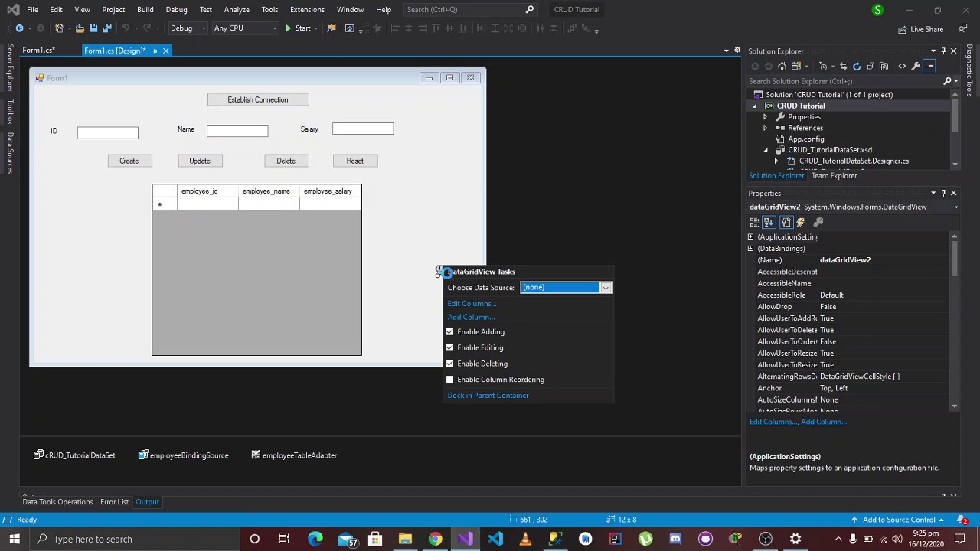980x551 pixels.
Task: Click the Add Column link in tasks popup
Action: point(471,317)
